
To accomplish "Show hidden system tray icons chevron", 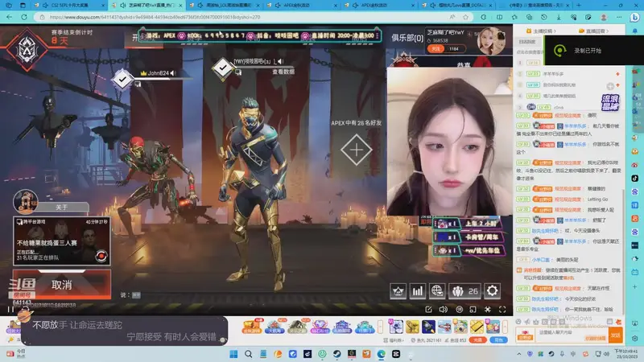I will pyautogui.click(x=519, y=354).
